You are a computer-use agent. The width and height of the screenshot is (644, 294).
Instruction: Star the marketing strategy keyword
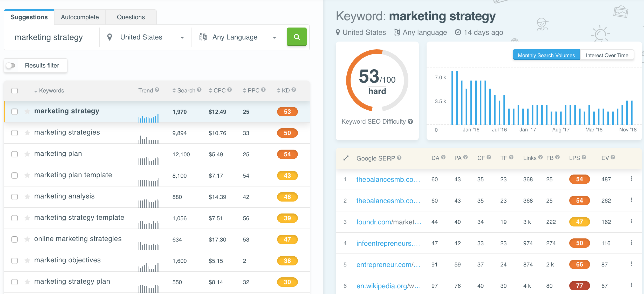27,112
